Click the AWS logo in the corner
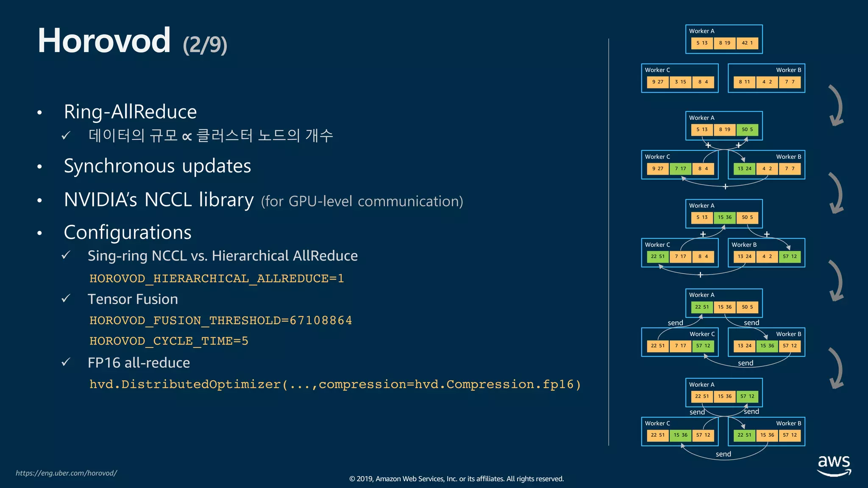Screen dimensions: 868x488 tap(834, 466)
